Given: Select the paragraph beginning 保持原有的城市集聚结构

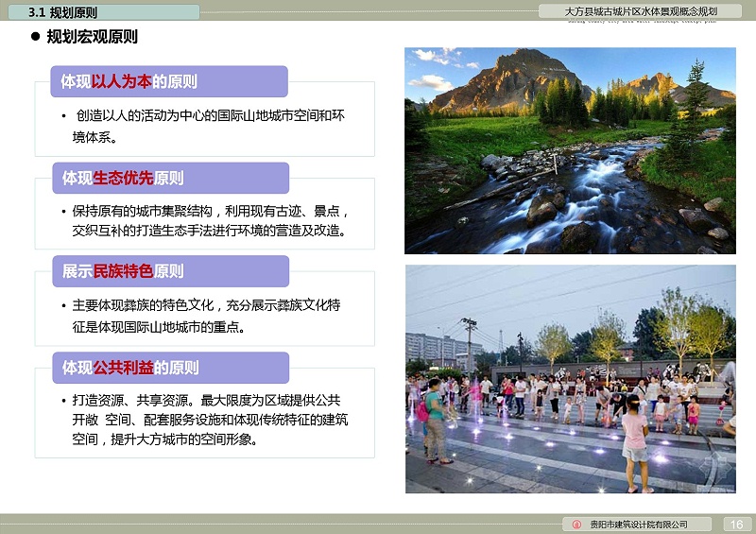Looking at the screenshot, I should tap(208, 220).
